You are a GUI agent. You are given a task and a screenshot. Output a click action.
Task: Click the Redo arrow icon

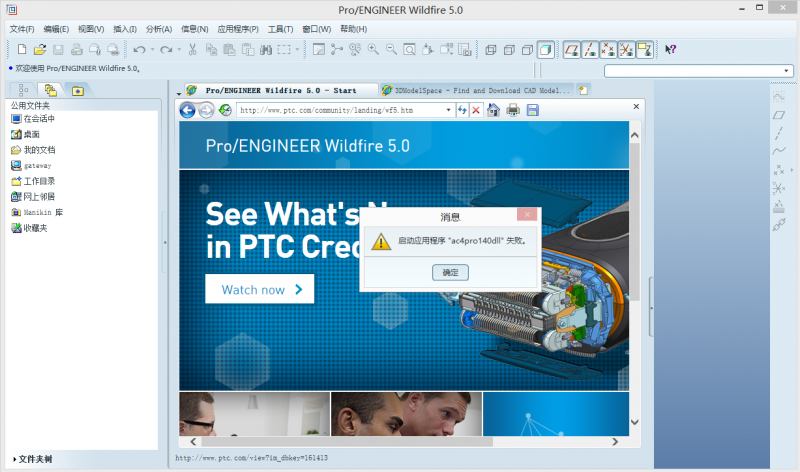166,49
